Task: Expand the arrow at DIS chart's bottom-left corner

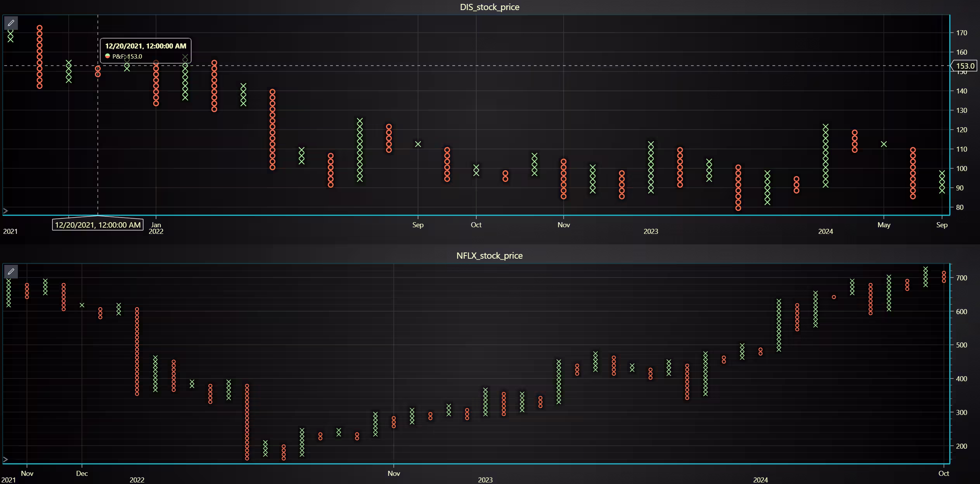Action: click(5, 211)
